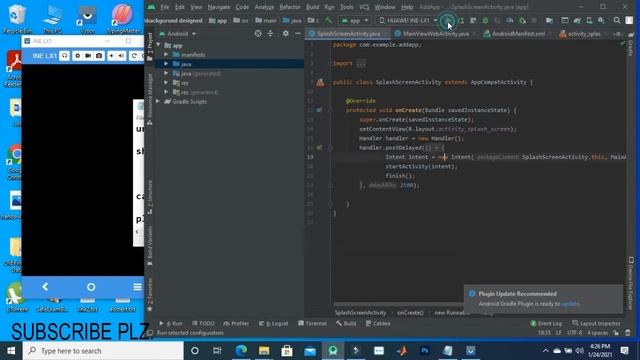Tap the home circle on Vysor navigation bar
This screenshot has width=640, height=360.
91,287
